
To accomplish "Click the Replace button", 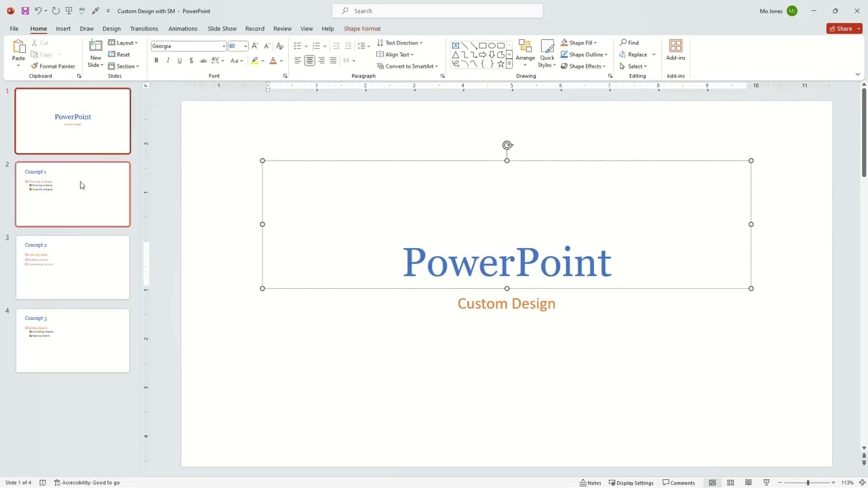I will (633, 54).
